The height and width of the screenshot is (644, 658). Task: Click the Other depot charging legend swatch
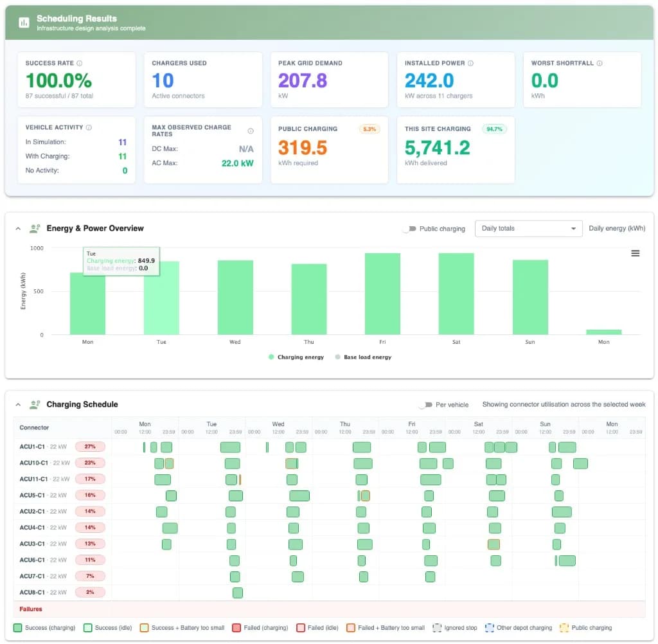point(489,628)
